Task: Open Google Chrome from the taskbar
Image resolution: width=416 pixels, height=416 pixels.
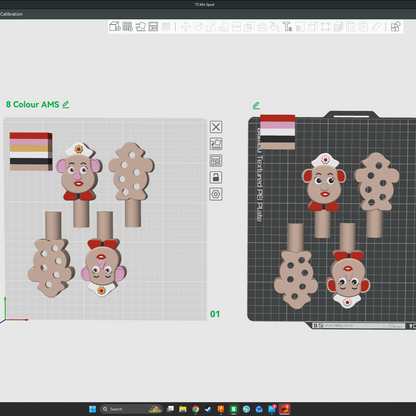Action: click(x=196, y=409)
